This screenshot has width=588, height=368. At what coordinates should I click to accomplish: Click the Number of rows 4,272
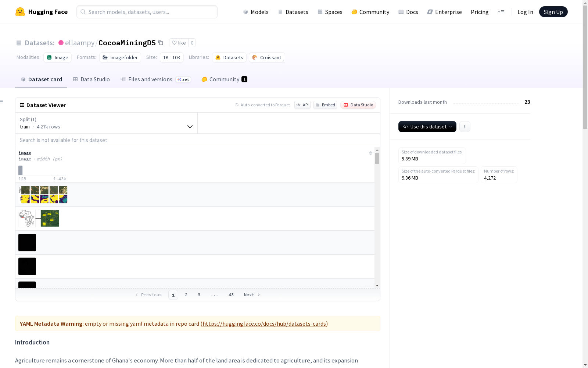point(490,178)
